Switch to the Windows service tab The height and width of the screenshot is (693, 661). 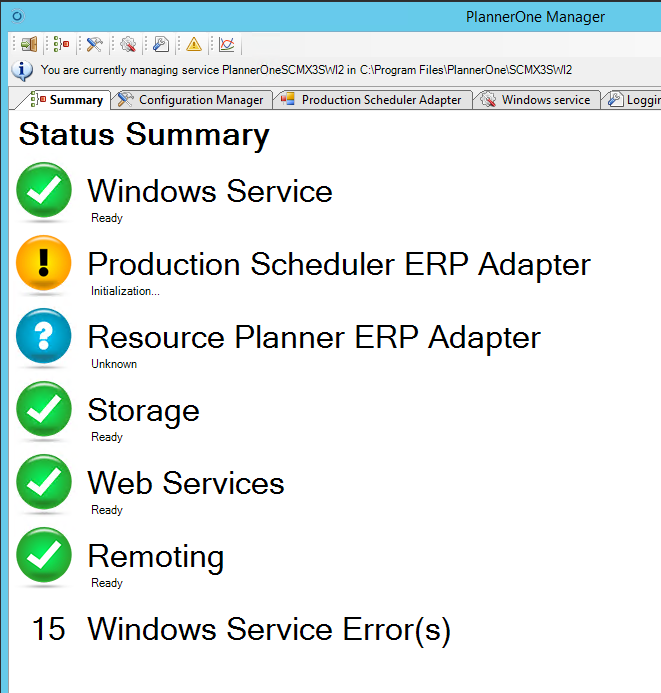[x=536, y=100]
